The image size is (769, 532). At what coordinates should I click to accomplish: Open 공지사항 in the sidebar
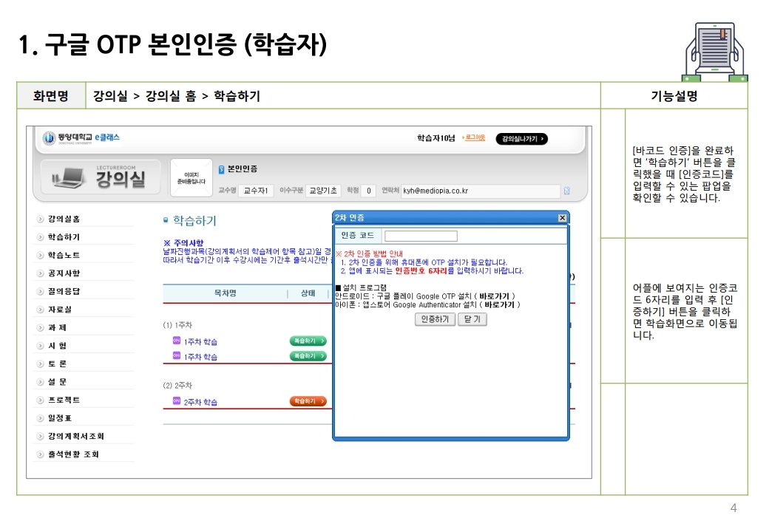click(x=64, y=273)
